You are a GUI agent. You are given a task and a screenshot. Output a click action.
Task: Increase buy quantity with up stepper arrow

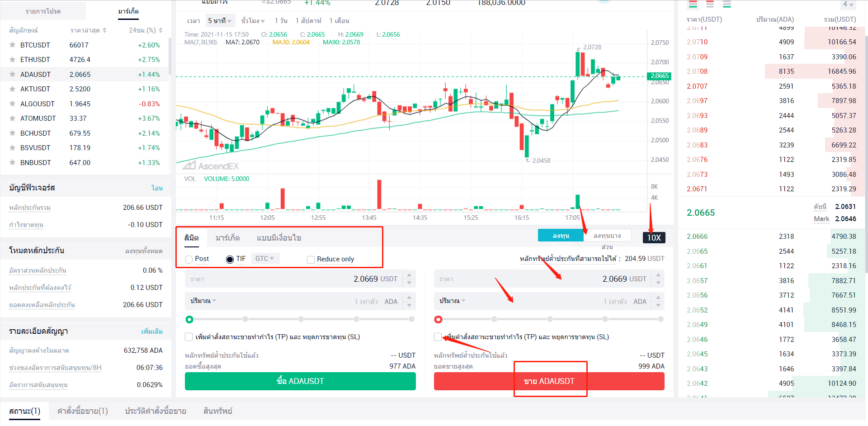[x=409, y=297]
